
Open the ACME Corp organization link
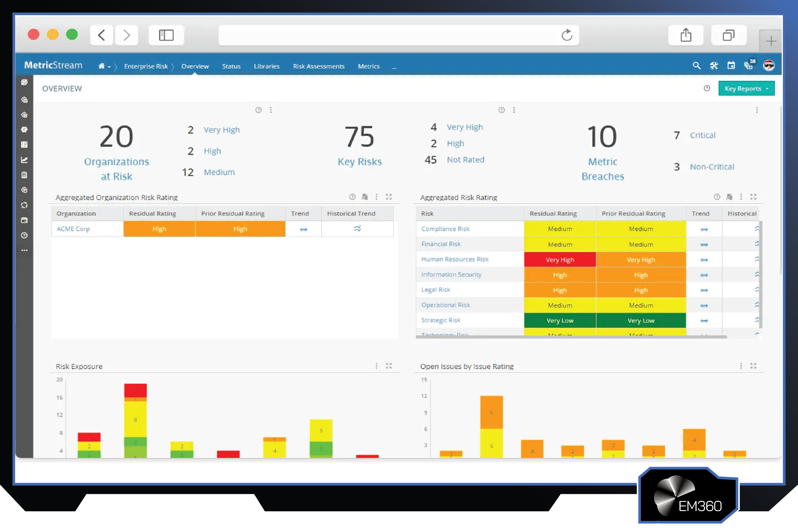[73, 229]
